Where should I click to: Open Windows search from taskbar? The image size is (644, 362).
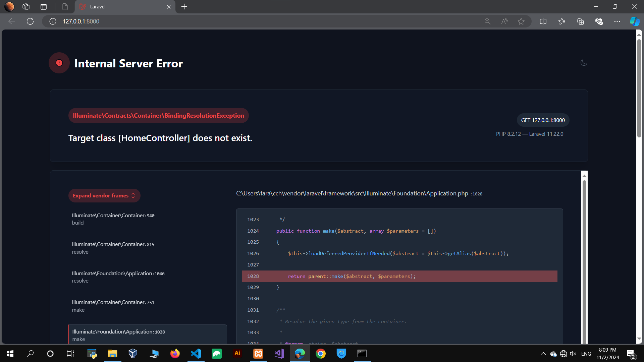tap(30, 353)
